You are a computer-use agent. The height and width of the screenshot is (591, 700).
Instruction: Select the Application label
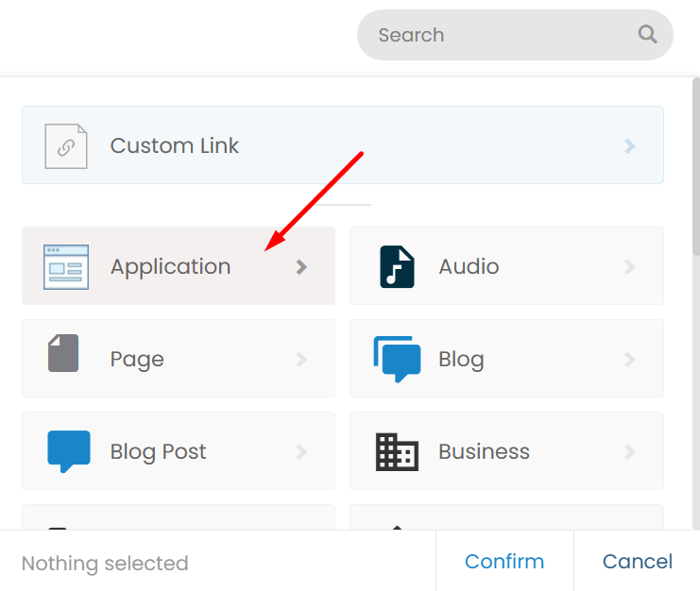(x=171, y=267)
